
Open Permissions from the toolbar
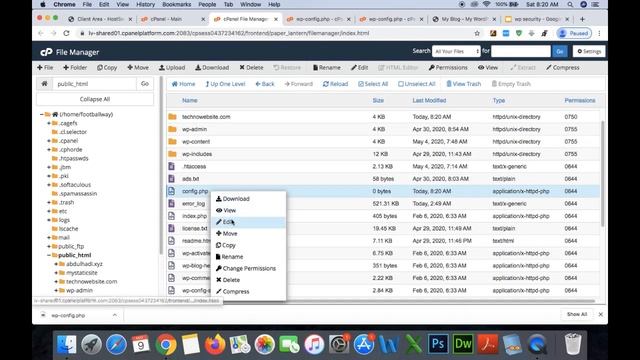tap(448, 68)
